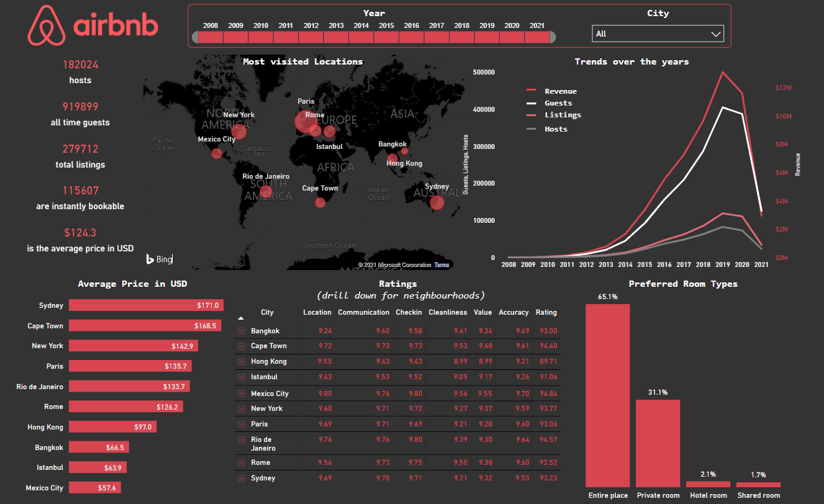Open the Terms link on the map

tap(441, 265)
